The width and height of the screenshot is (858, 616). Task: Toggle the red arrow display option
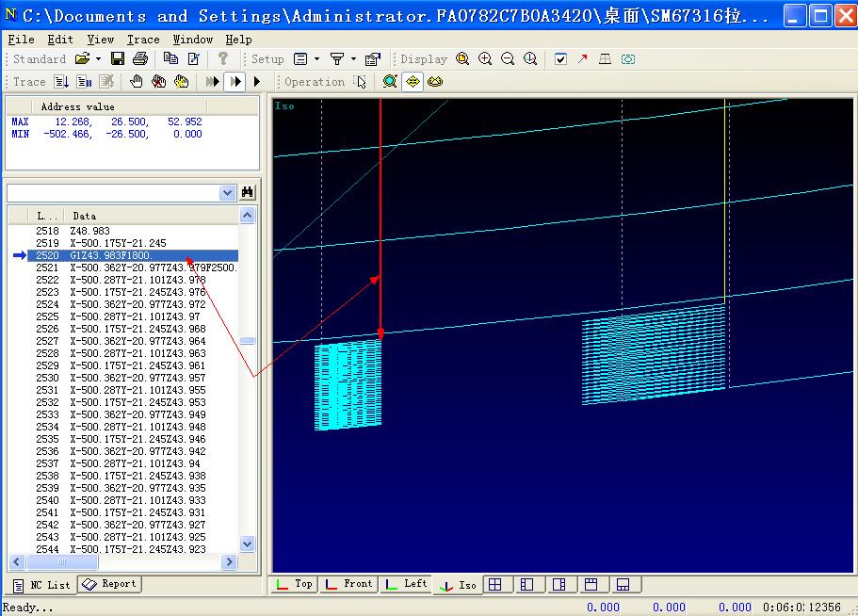tap(582, 58)
